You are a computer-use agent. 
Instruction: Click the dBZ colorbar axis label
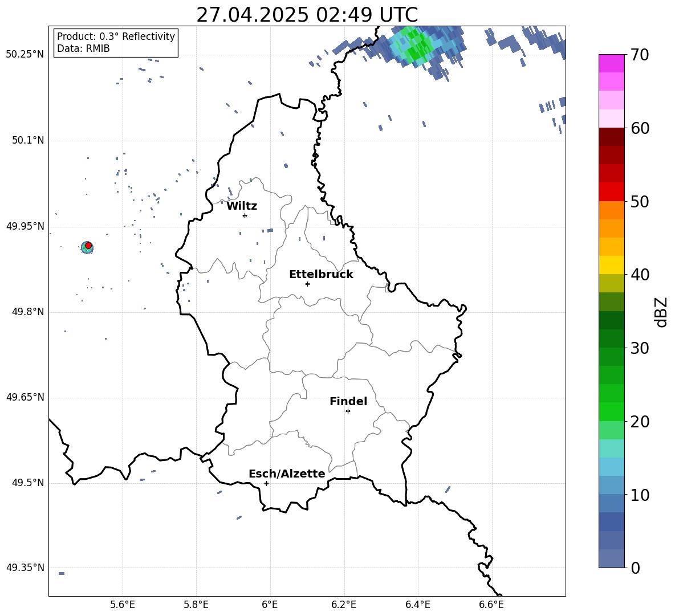tap(662, 312)
